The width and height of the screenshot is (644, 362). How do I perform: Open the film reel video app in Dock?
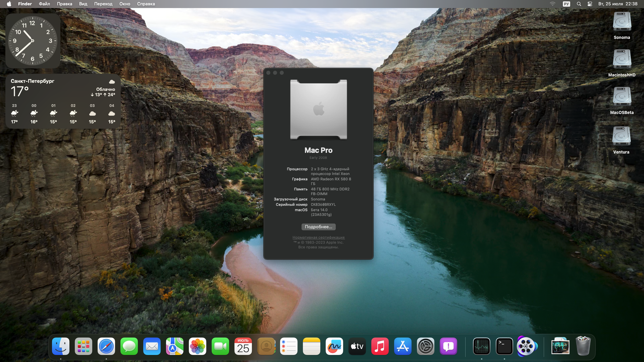coord(527,346)
